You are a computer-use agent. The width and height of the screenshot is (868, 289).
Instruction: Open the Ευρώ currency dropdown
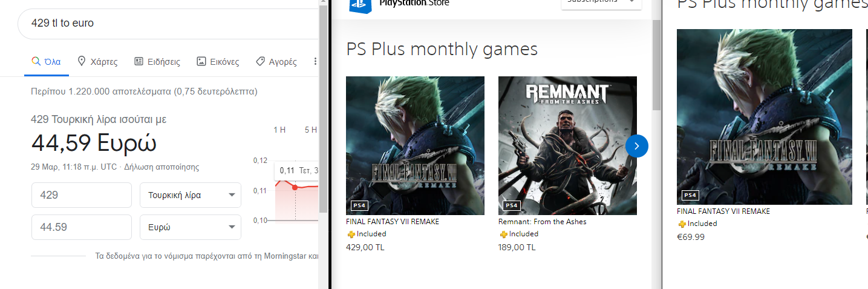[191, 227]
